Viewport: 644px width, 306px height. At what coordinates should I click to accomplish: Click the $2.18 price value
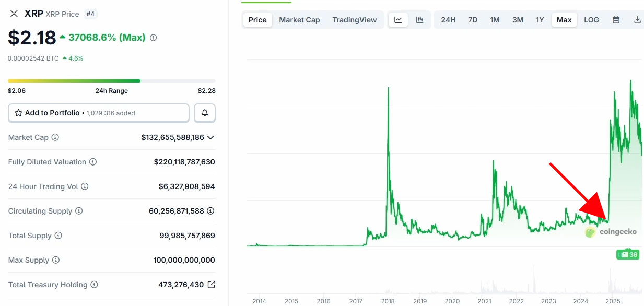(x=32, y=38)
